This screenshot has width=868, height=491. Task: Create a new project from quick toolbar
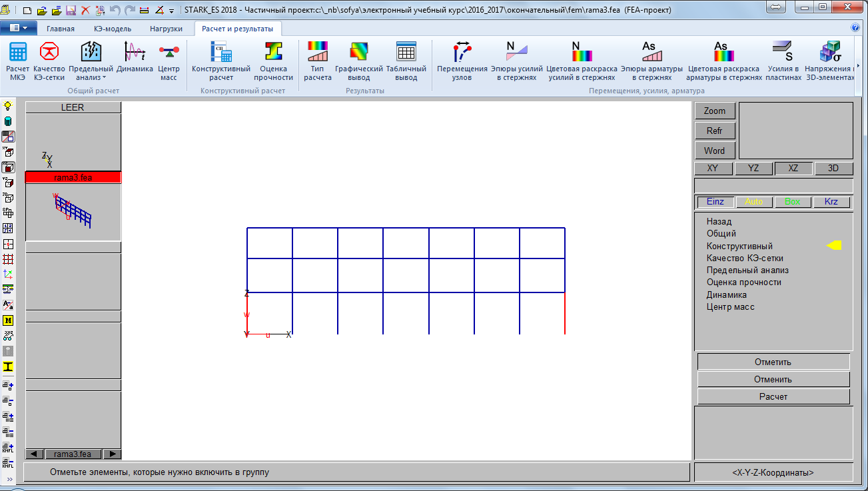[x=27, y=11]
